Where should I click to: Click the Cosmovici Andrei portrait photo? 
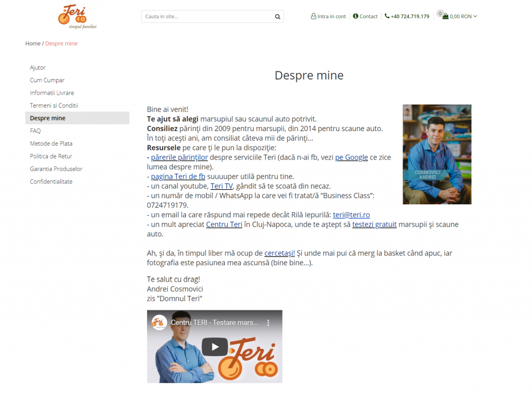point(437,154)
